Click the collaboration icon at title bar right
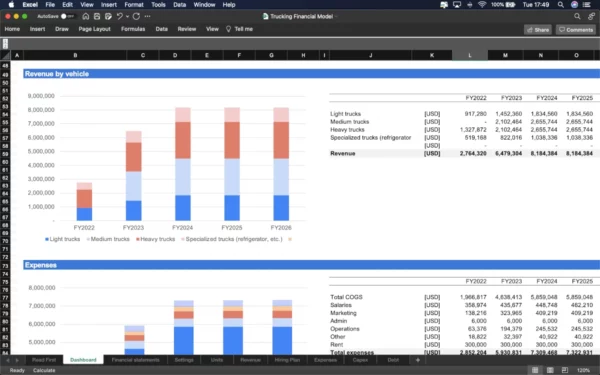 (592, 16)
